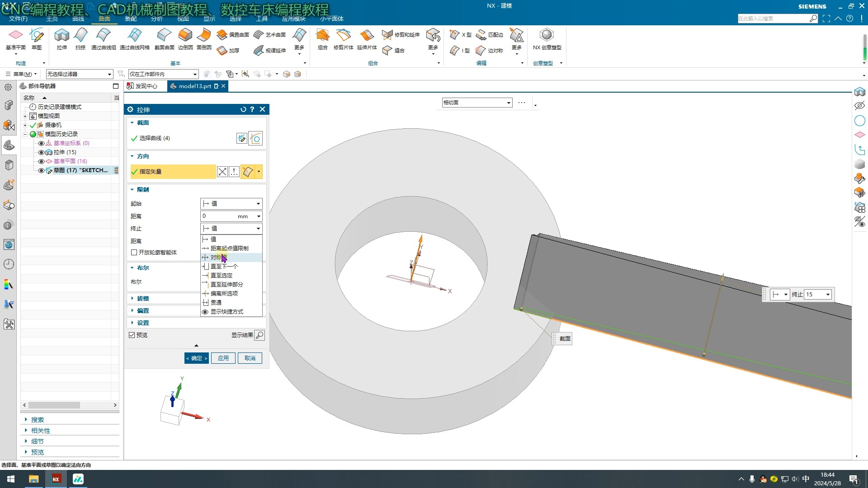Enable 开放轮廓智能体 checkbox
Viewport: 868px width, 488px height.
134,253
